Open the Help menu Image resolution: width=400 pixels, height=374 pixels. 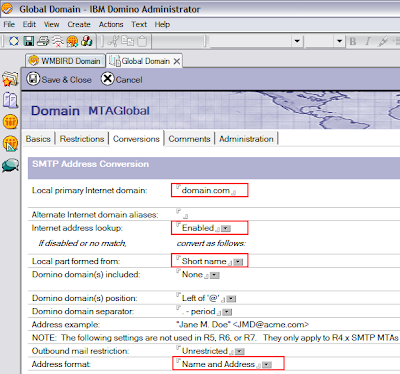pyautogui.click(x=162, y=24)
